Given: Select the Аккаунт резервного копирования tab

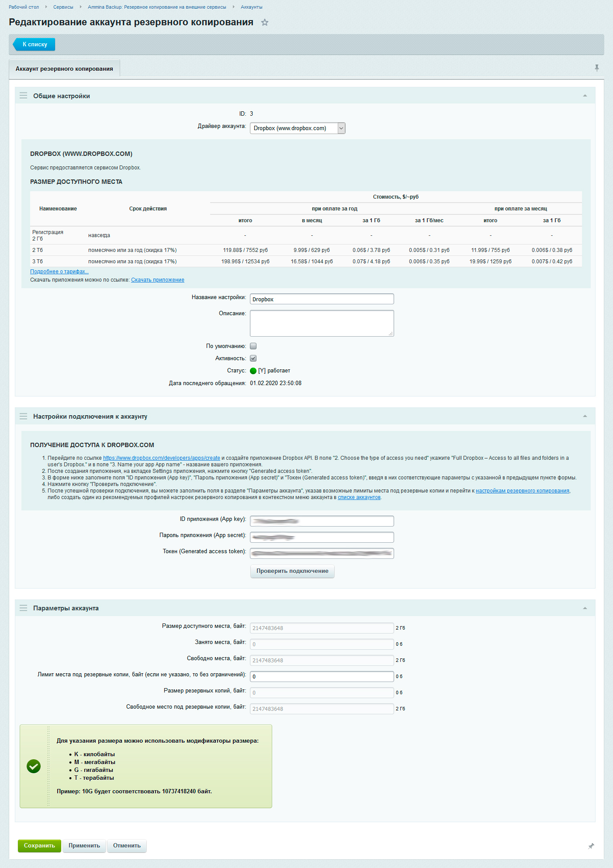Looking at the screenshot, I should pyautogui.click(x=64, y=69).
